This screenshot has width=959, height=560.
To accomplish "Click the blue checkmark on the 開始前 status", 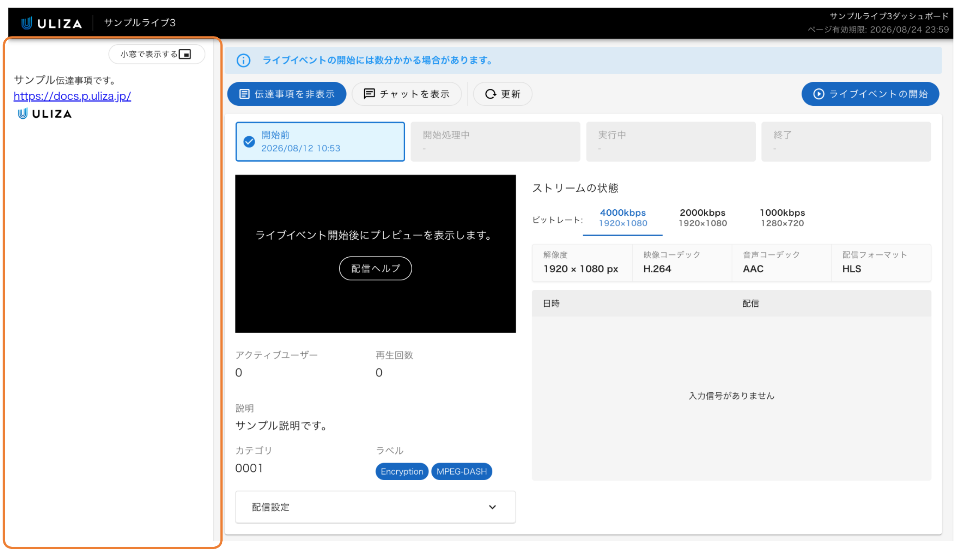I will pyautogui.click(x=249, y=142).
